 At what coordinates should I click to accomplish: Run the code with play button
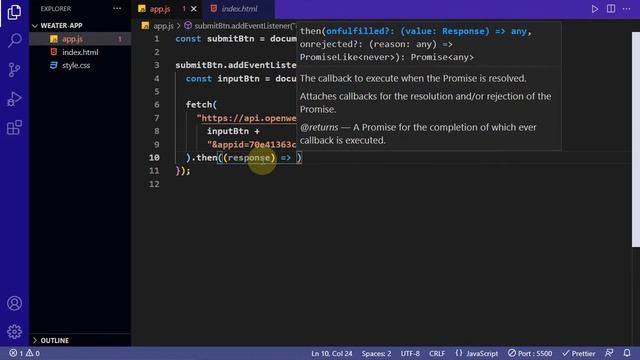click(595, 9)
